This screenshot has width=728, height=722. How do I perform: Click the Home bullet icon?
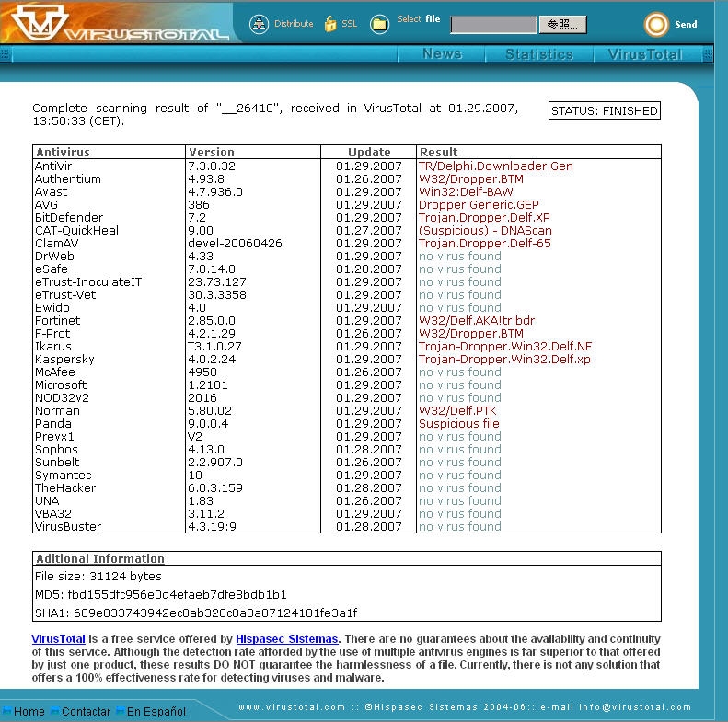pos(7,711)
